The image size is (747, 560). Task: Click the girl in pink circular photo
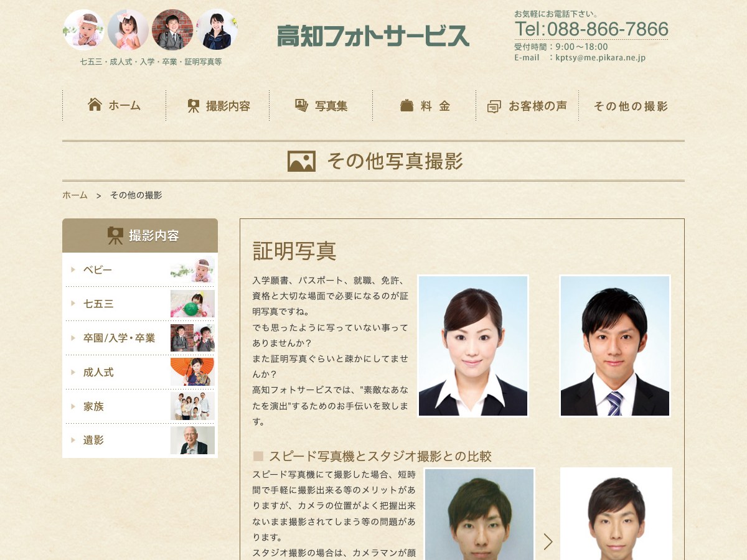[128, 30]
